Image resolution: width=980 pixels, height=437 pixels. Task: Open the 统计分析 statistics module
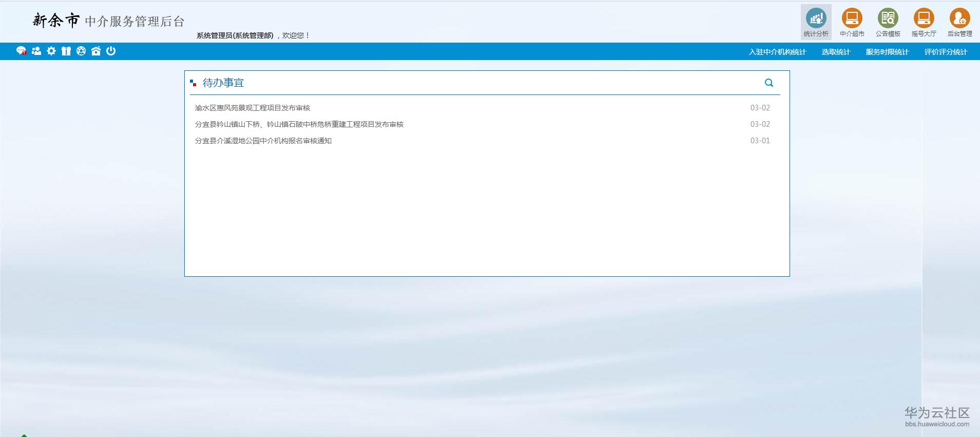pyautogui.click(x=816, y=22)
